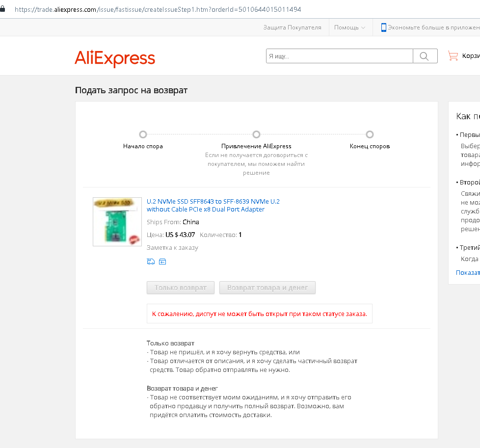Click the AliExpress logo
The width and height of the screenshot is (480, 448).
coord(115,58)
